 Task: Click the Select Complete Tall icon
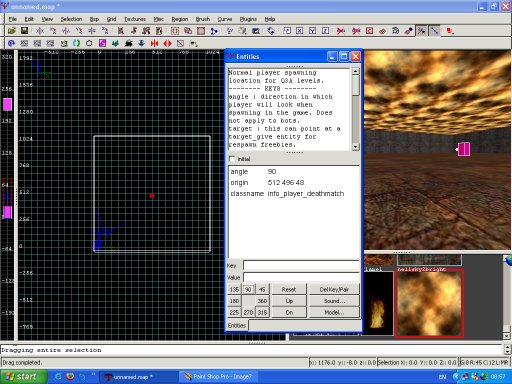(x=121, y=31)
